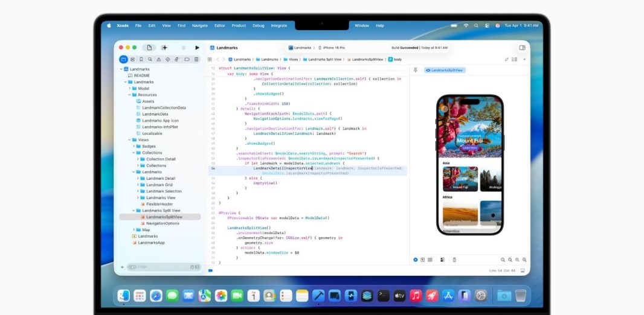The height and width of the screenshot is (315, 644).
Task: Expand the Badges folder
Action: pyautogui.click(x=134, y=146)
